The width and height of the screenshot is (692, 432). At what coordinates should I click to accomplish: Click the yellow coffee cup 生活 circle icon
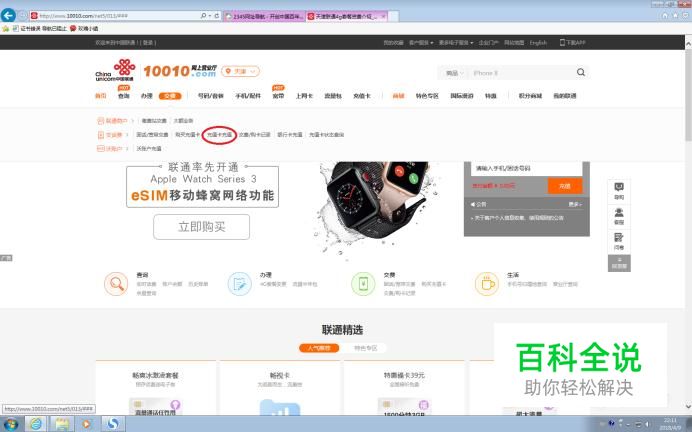pyautogui.click(x=487, y=283)
